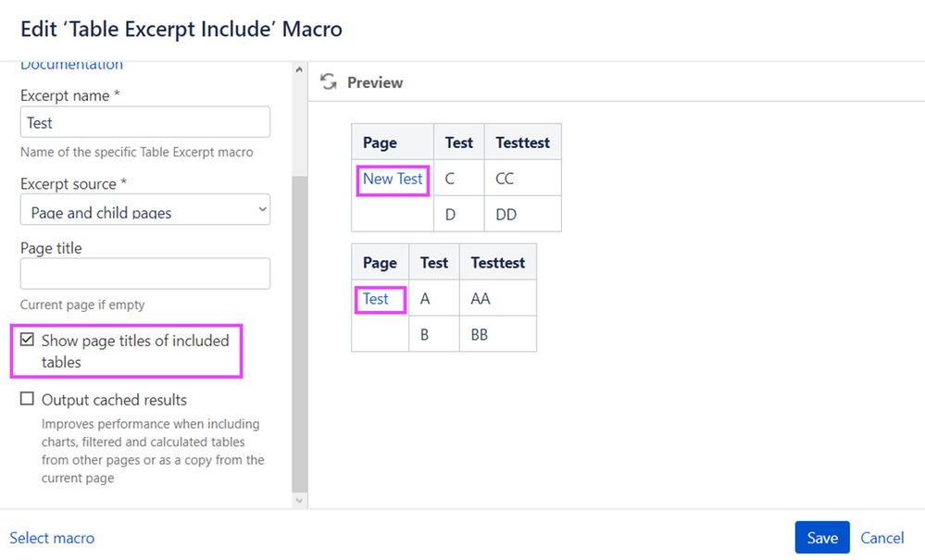Click the Cancel link
The image size is (925, 560).
[881, 538]
